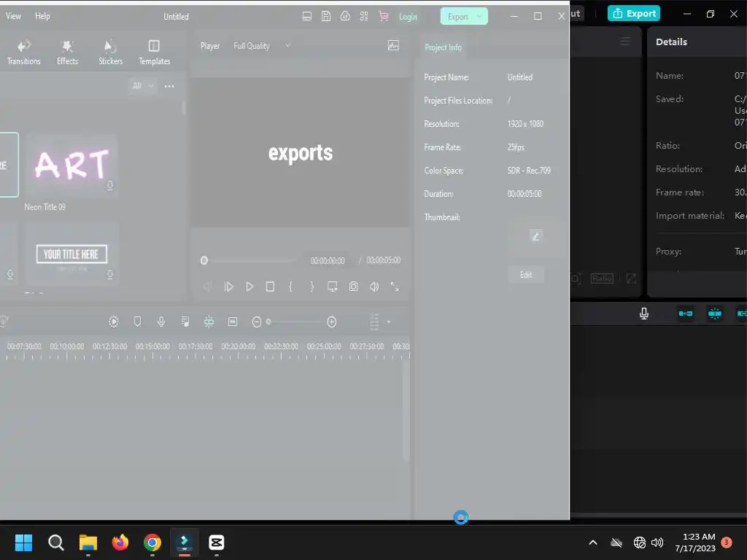The width and height of the screenshot is (747, 560).
Task: Download Neon Title 09 via its download icon
Action: tap(110, 185)
